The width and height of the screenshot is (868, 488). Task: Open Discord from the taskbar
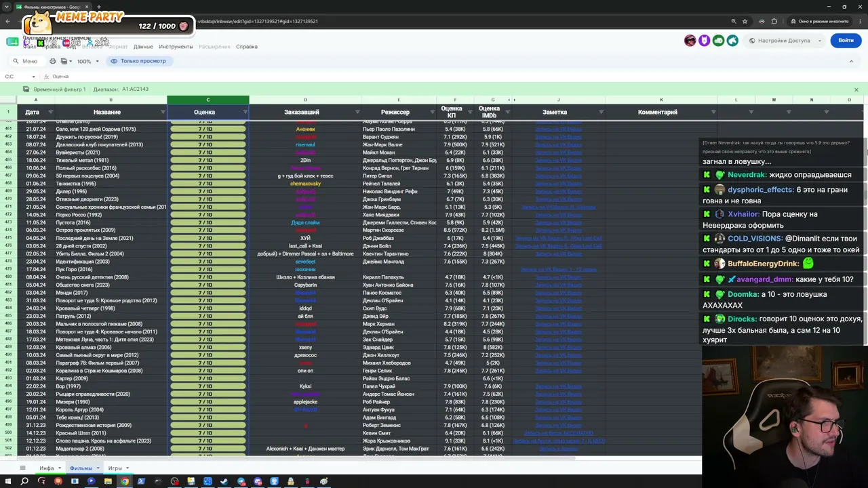258,481
